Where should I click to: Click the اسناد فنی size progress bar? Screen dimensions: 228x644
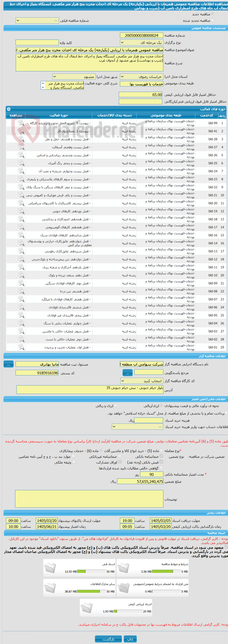tap(92, 571)
